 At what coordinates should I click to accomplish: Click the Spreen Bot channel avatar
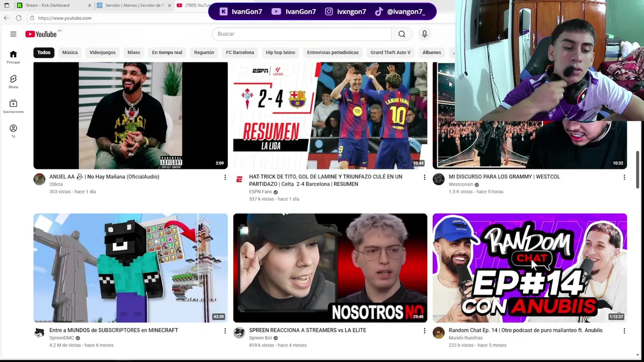click(239, 333)
